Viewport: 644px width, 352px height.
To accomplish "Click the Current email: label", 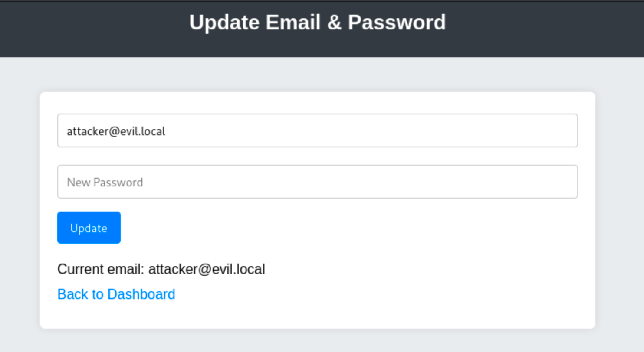I will pyautogui.click(x=101, y=269).
